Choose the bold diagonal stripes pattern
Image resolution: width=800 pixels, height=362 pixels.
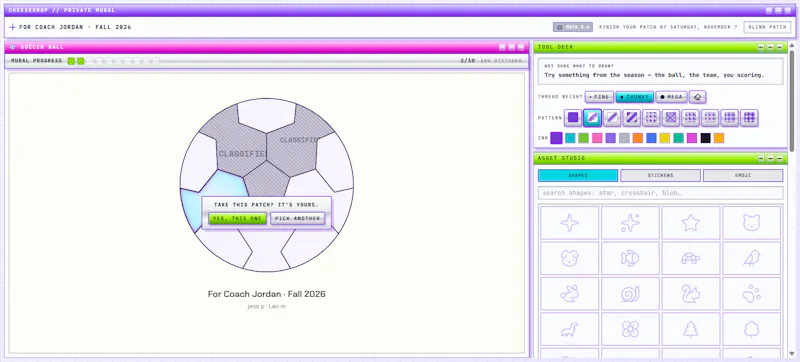point(632,118)
